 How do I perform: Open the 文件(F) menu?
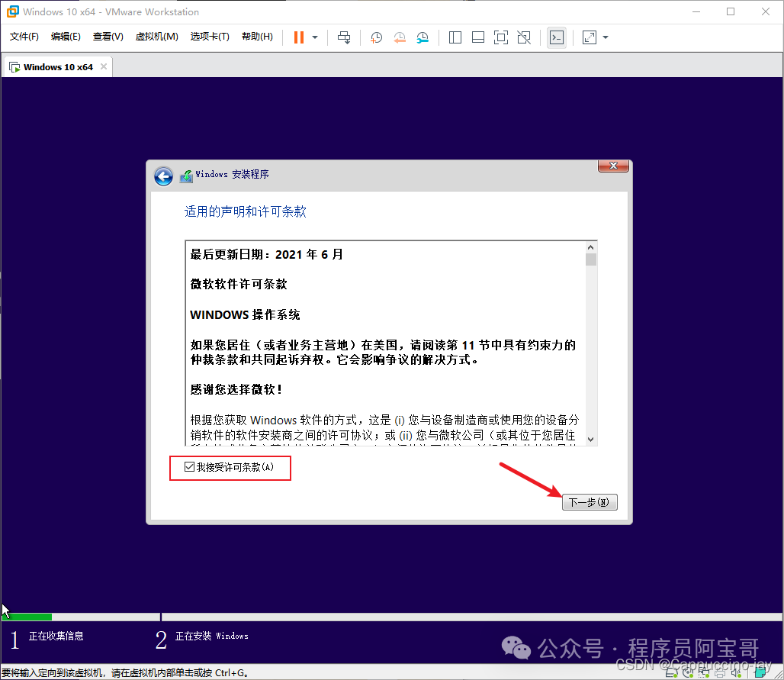point(24,37)
